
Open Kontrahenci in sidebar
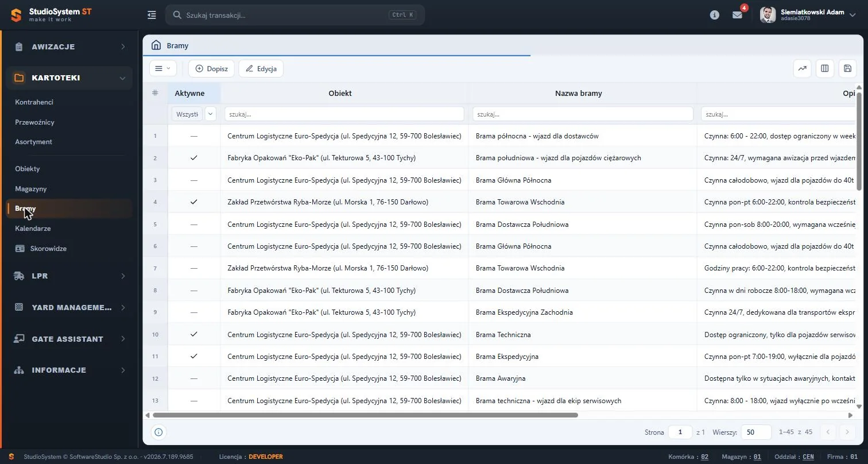(34, 102)
